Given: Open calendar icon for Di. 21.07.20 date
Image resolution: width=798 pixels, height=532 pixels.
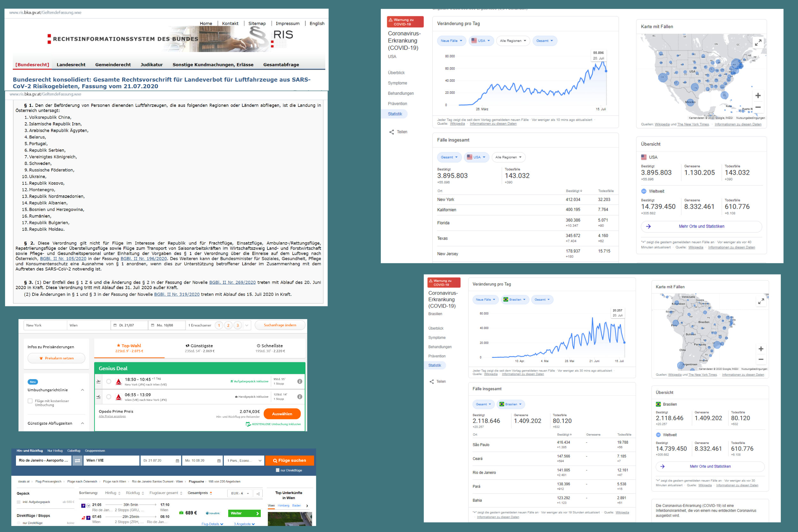Looking at the screenshot, I should [x=177, y=461].
